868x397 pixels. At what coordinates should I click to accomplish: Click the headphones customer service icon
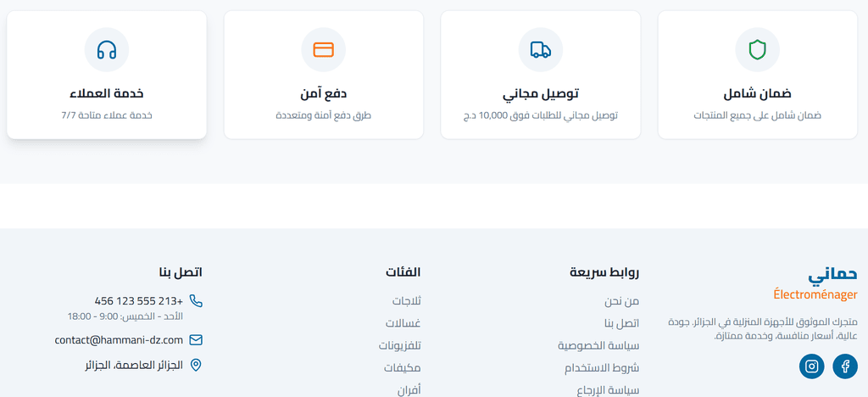107,50
